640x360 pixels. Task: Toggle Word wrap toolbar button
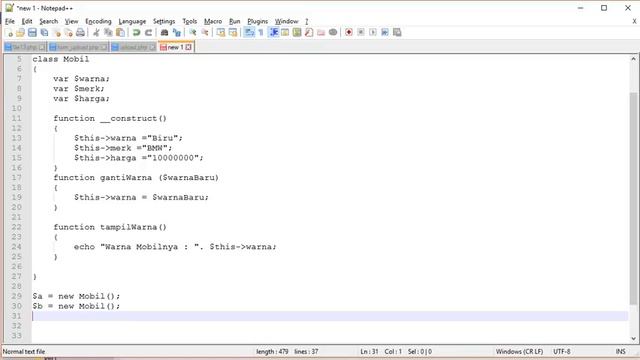tap(249, 33)
